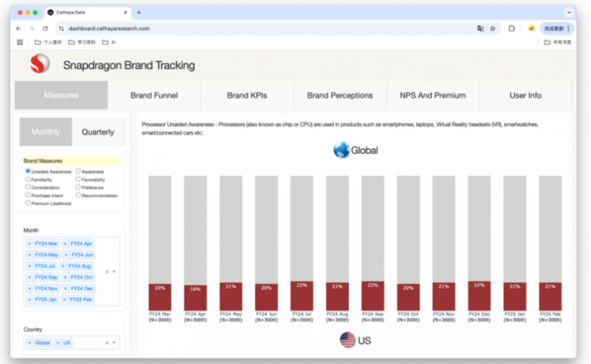
Task: Bookmark this page with the star icon
Action: click(x=493, y=28)
